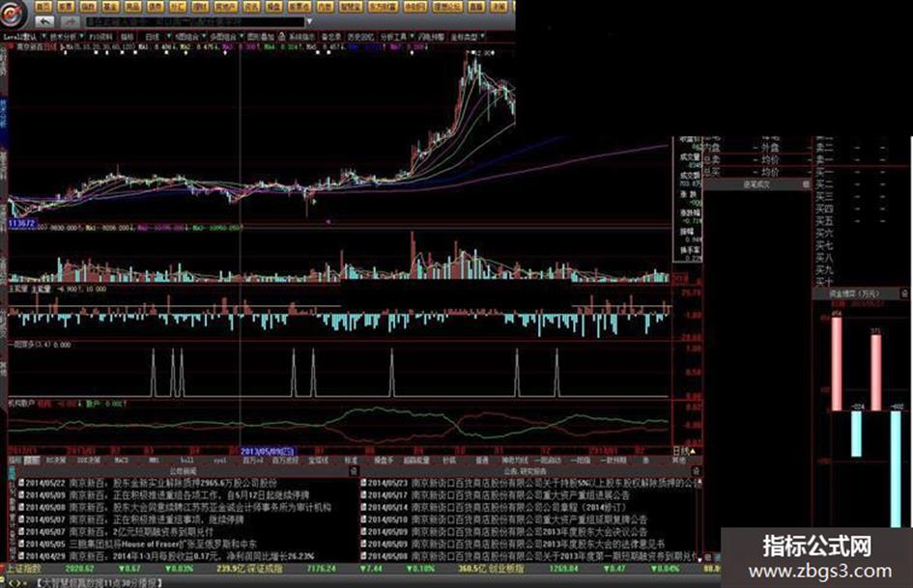Click the 系统指示 toolbar item
Viewport: 913px width, 588px height.
point(301,36)
